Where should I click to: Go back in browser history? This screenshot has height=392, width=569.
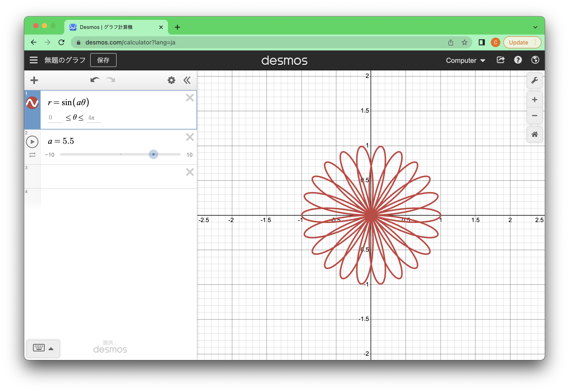[x=34, y=43]
